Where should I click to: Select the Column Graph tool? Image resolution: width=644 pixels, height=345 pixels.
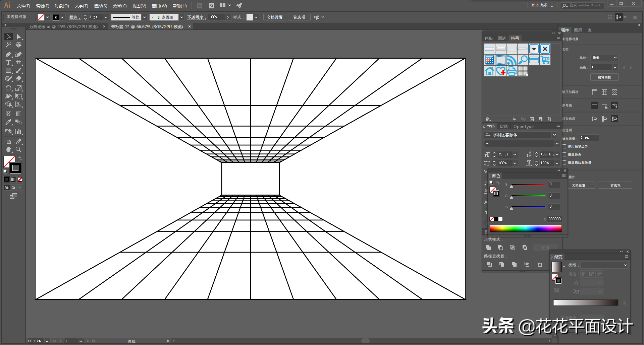coord(19,132)
